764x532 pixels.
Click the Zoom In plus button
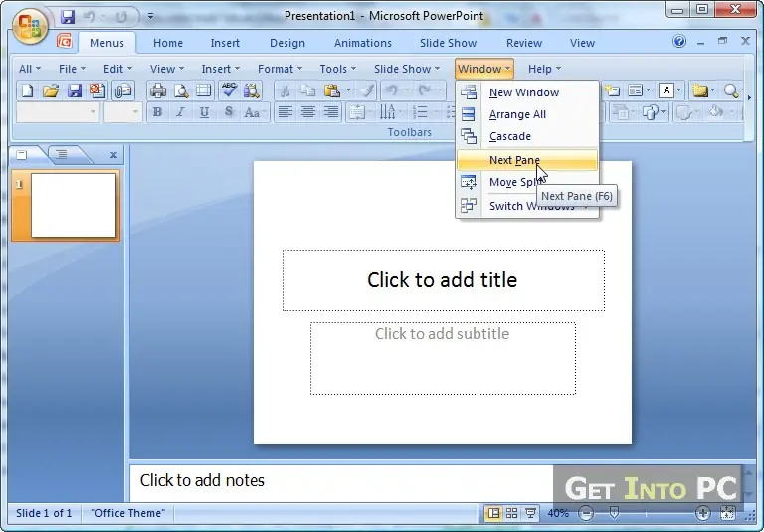click(702, 513)
